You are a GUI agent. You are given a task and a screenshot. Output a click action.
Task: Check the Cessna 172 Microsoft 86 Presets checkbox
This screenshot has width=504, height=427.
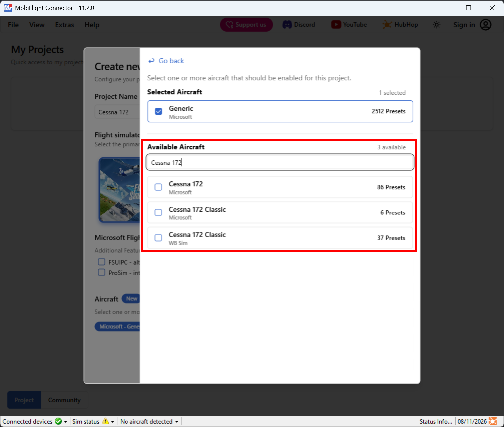[158, 187]
